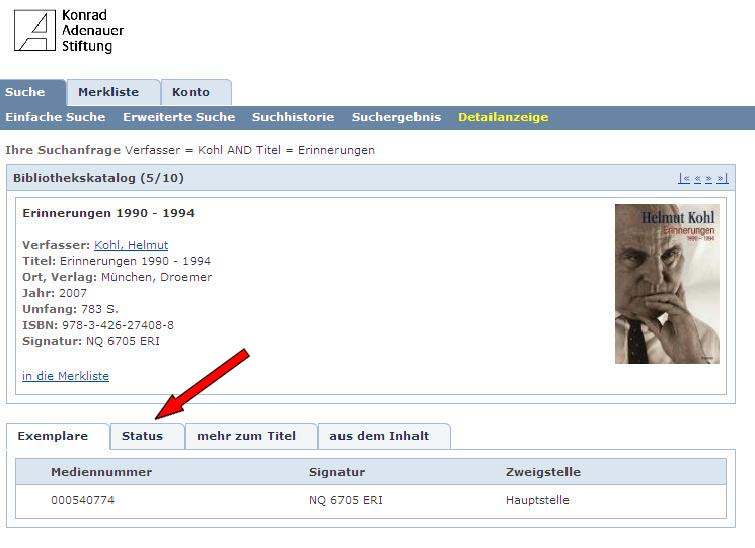Open the Suche main tab
Image resolution: width=755 pixels, height=548 pixels.
tap(26, 92)
